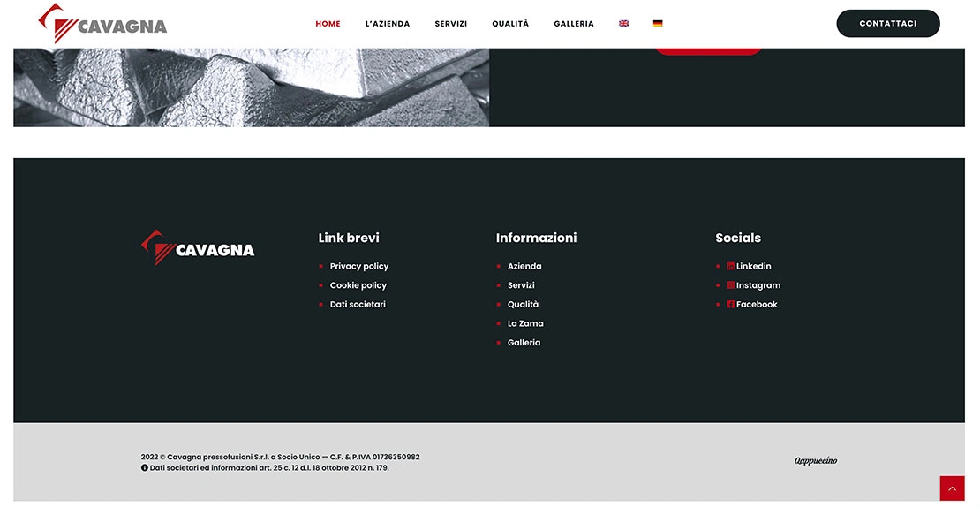Select the QUALITÀ menu item
This screenshot has width=980, height=515.
tap(510, 24)
